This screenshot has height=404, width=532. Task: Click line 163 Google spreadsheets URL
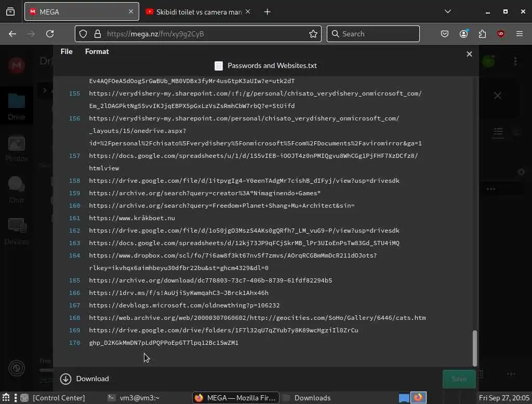click(244, 243)
